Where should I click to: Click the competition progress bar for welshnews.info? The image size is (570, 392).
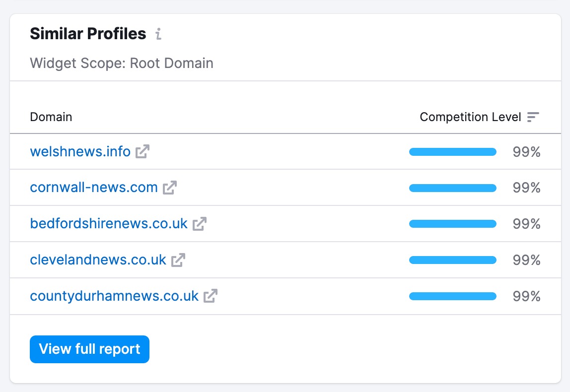click(452, 152)
